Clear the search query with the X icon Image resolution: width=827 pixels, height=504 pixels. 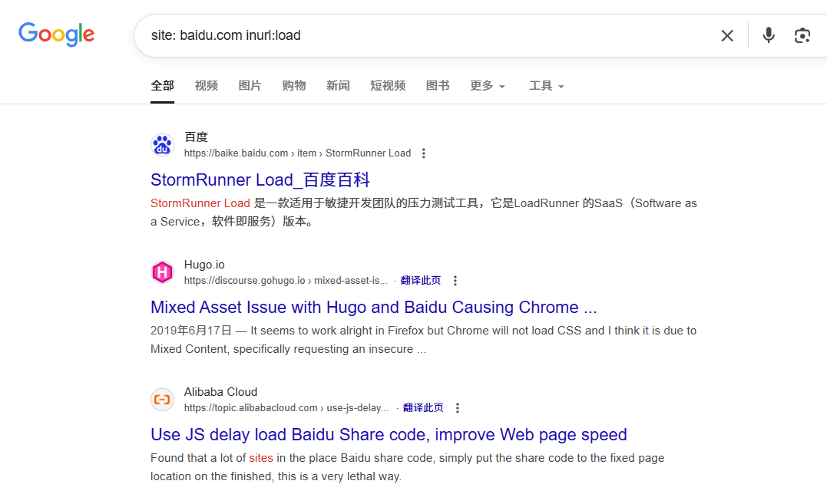click(x=726, y=35)
